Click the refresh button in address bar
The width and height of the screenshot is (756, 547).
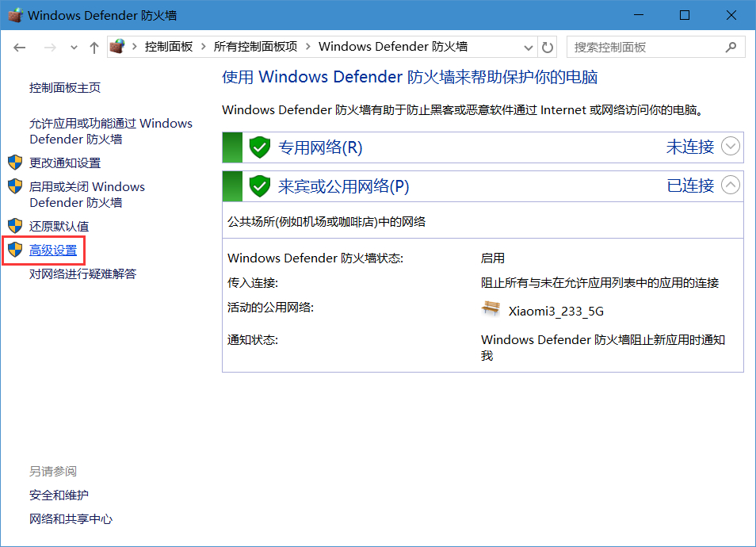coord(547,48)
